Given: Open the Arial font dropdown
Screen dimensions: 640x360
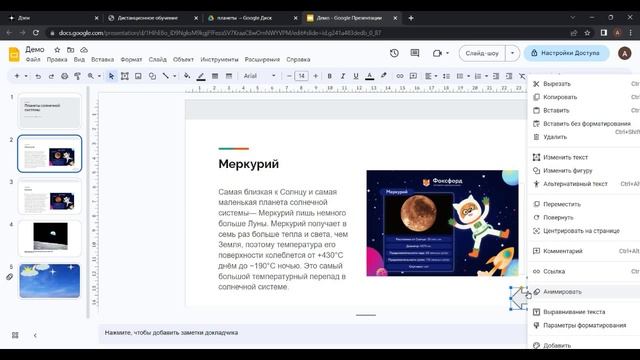Looking at the screenshot, I should point(260,76).
